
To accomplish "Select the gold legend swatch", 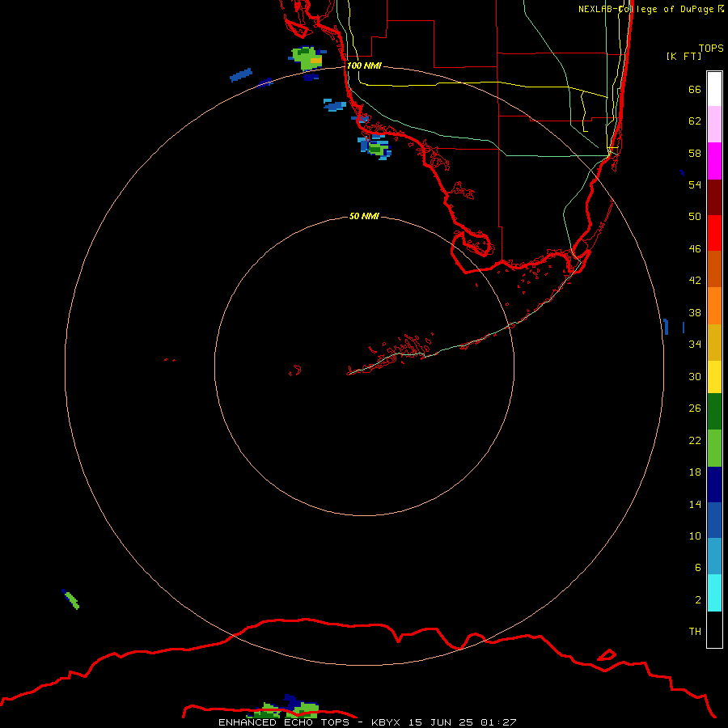I will 714,342.
